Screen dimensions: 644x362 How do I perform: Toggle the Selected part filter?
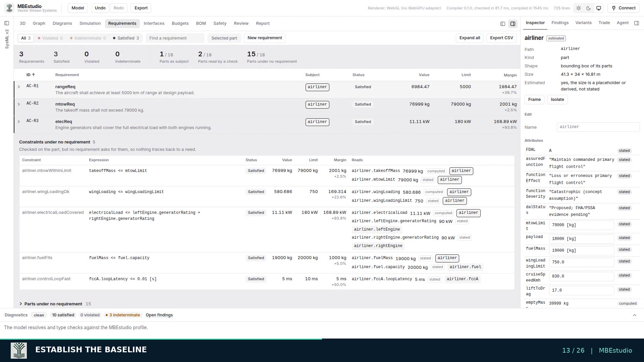click(x=224, y=38)
